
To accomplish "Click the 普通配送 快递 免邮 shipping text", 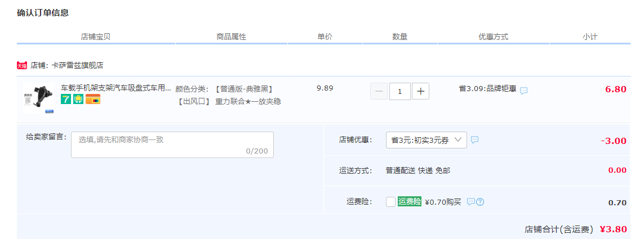I will (418, 170).
